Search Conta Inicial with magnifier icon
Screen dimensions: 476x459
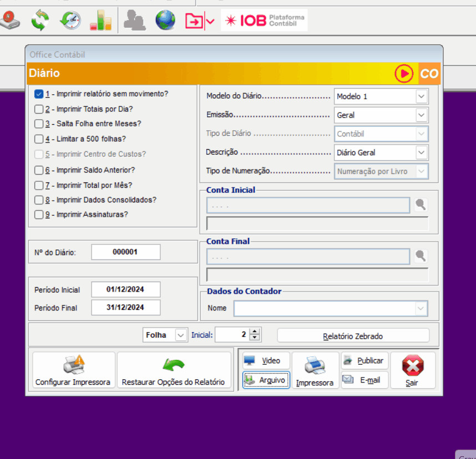(421, 205)
